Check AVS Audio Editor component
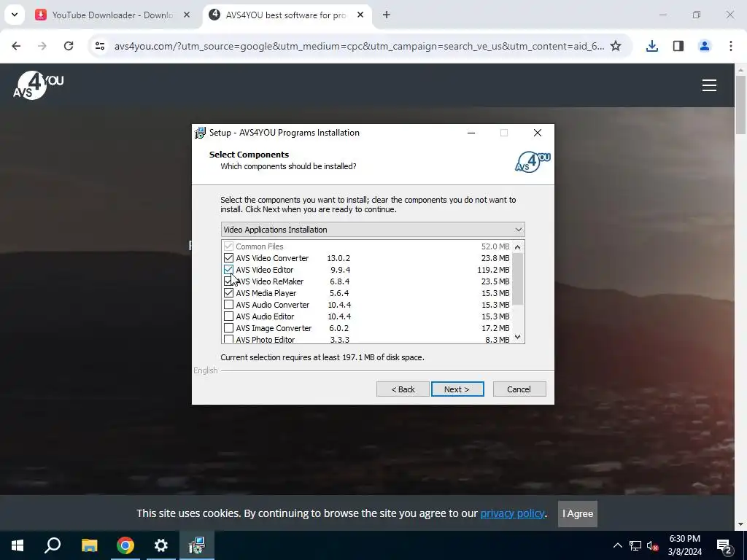Image resolution: width=747 pixels, height=560 pixels. point(228,316)
